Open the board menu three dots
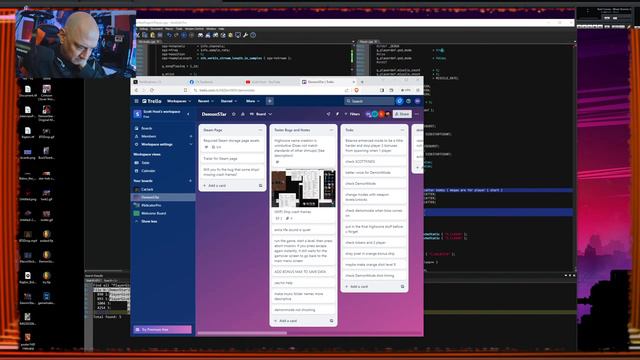Viewport: 640px width, 360px height. pos(417,114)
